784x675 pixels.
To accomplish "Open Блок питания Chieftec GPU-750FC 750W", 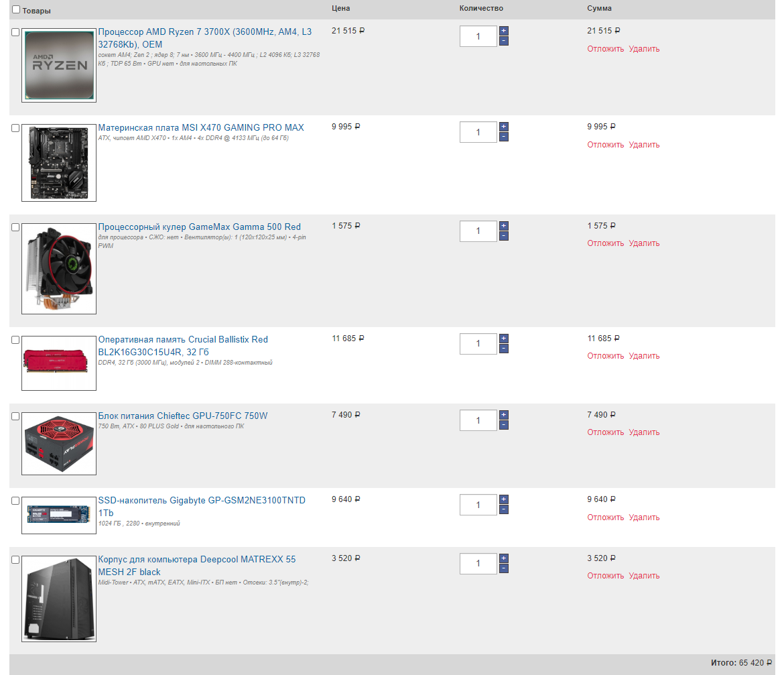I will pos(183,416).
